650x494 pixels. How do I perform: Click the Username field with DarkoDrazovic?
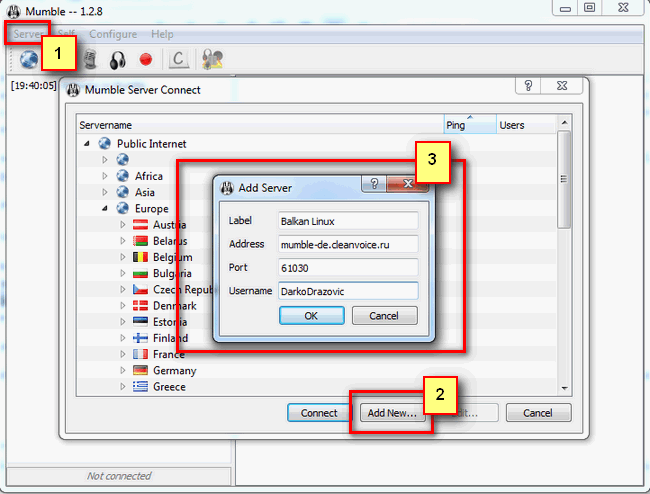tap(348, 291)
